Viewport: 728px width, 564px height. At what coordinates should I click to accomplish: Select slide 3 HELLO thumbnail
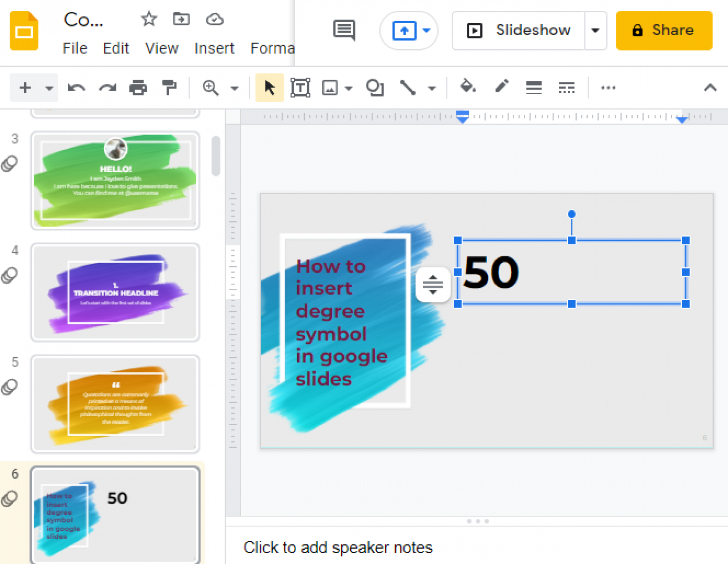(x=115, y=180)
